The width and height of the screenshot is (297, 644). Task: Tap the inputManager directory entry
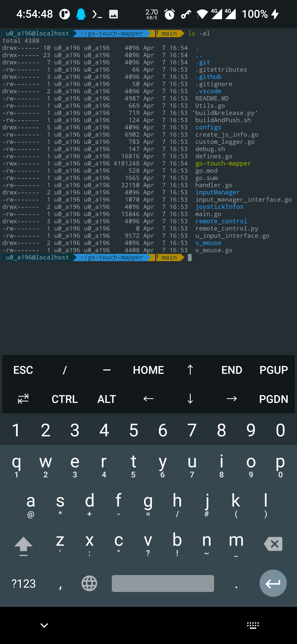point(217,192)
